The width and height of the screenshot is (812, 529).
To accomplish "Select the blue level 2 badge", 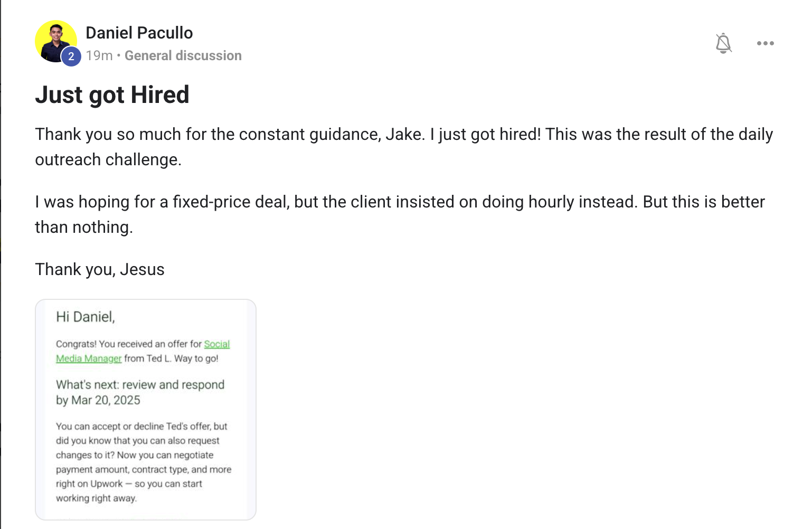I will 71,56.
